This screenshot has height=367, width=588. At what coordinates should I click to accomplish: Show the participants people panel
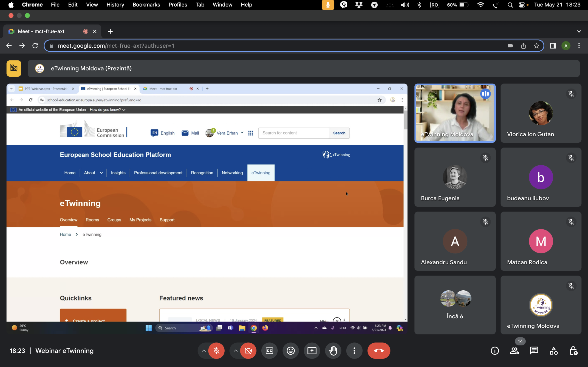click(514, 350)
